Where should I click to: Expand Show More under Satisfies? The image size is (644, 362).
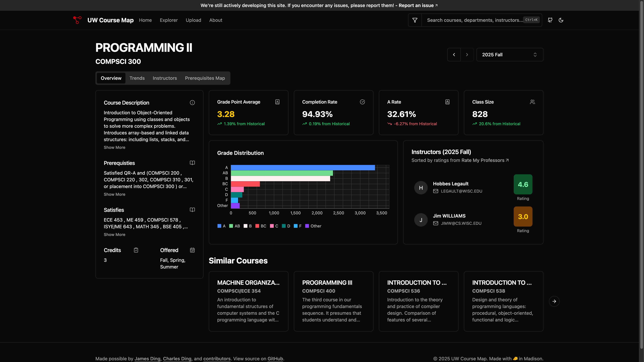tap(115, 235)
